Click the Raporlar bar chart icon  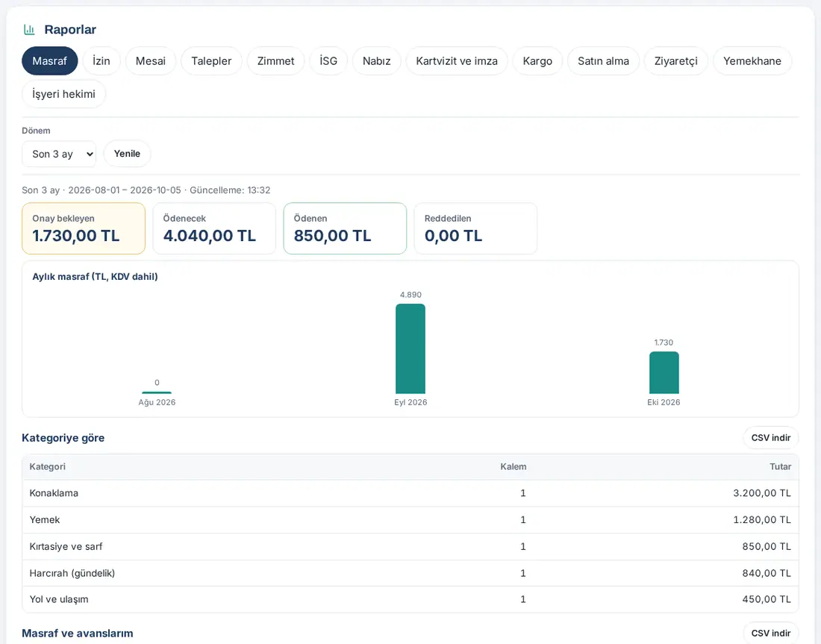[29, 30]
